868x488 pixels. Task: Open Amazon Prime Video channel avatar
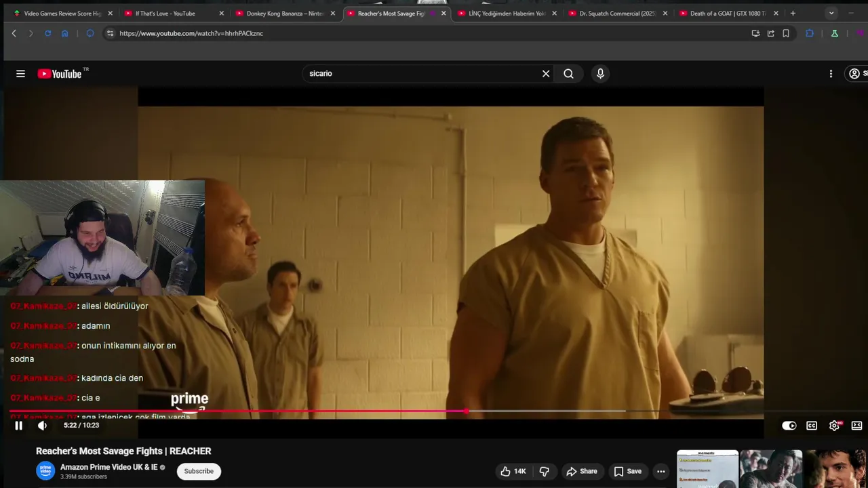click(x=45, y=471)
